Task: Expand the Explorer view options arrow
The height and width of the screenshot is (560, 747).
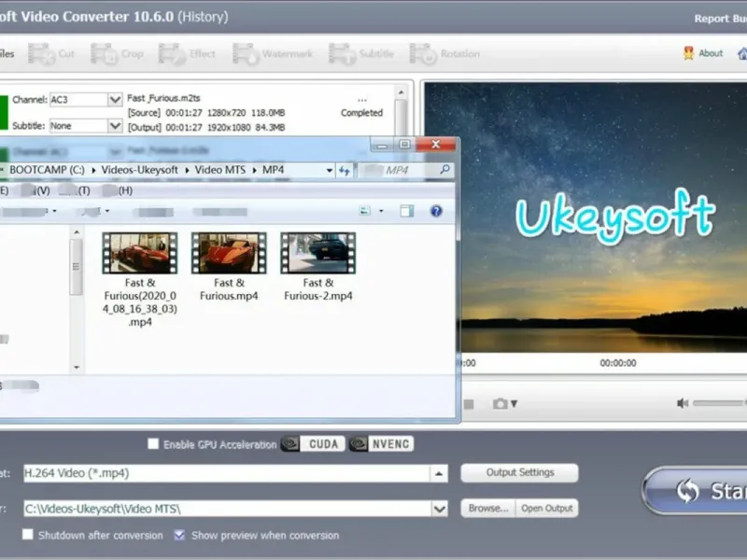Action: pyautogui.click(x=381, y=211)
